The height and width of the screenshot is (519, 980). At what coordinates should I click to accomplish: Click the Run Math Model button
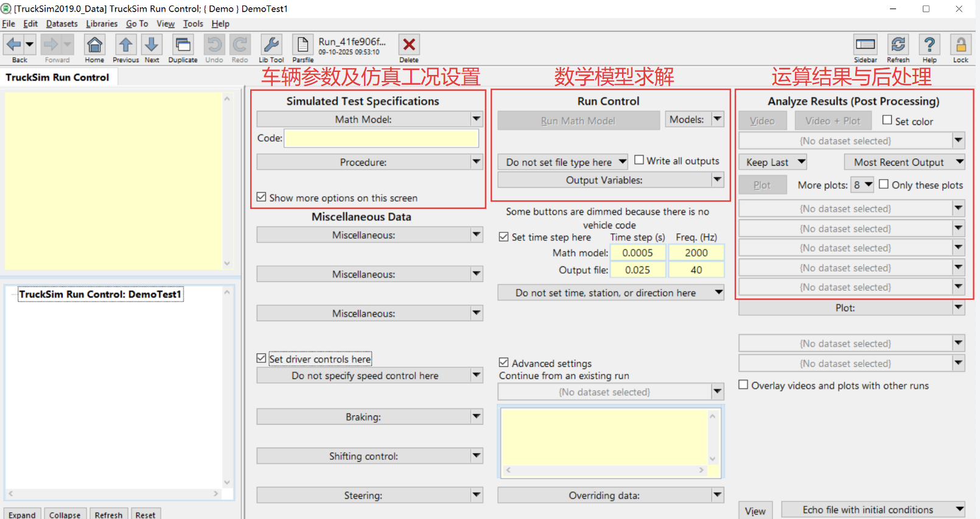578,121
